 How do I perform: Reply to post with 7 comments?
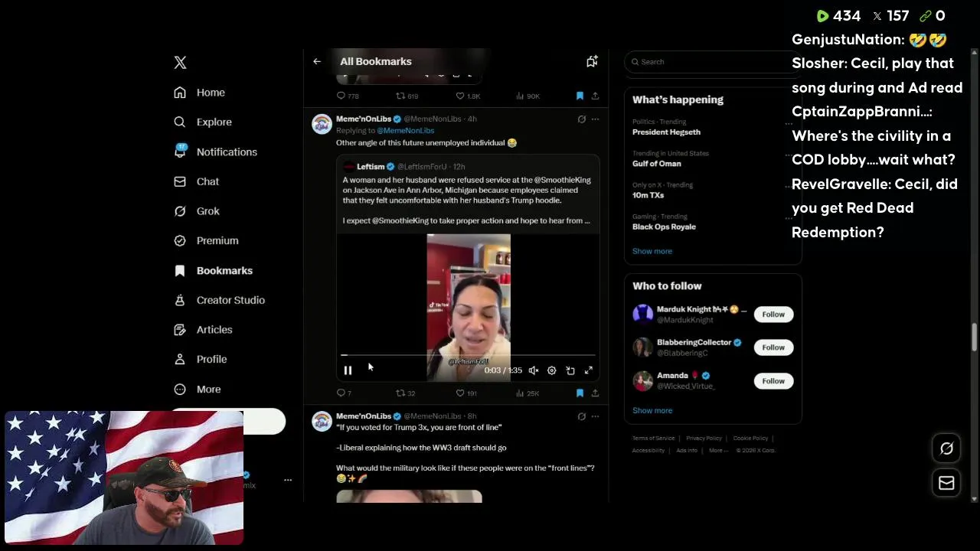[x=341, y=393]
